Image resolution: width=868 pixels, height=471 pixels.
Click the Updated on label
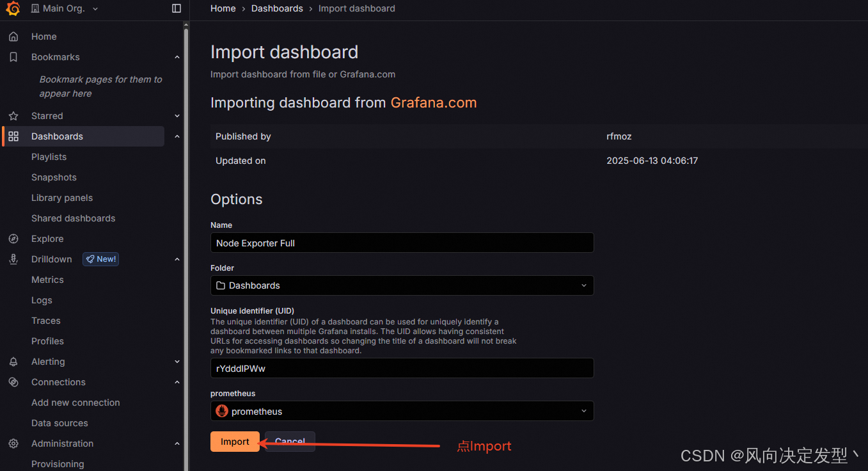[x=241, y=161]
